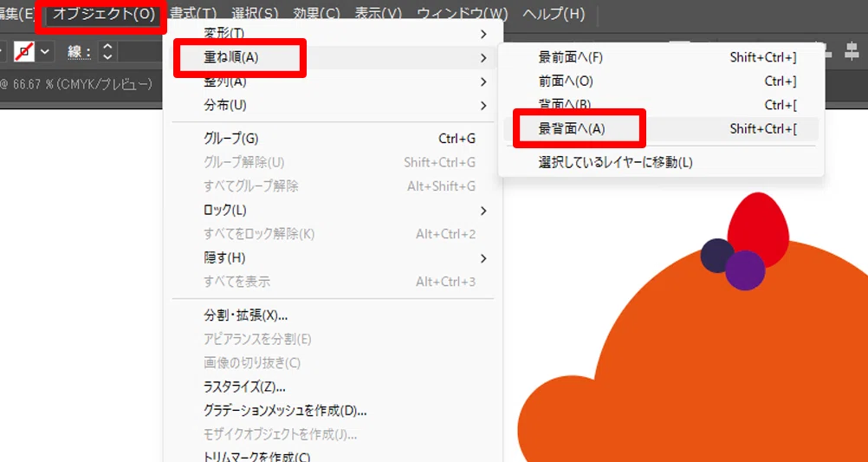Open the 表示(V) menu

[x=378, y=13]
